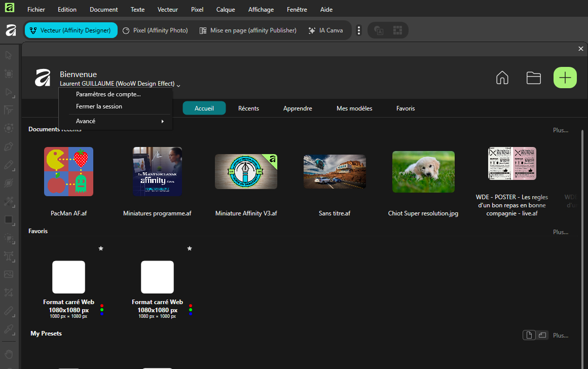
Task: Click the Home icon in welcome header
Action: pos(502,78)
